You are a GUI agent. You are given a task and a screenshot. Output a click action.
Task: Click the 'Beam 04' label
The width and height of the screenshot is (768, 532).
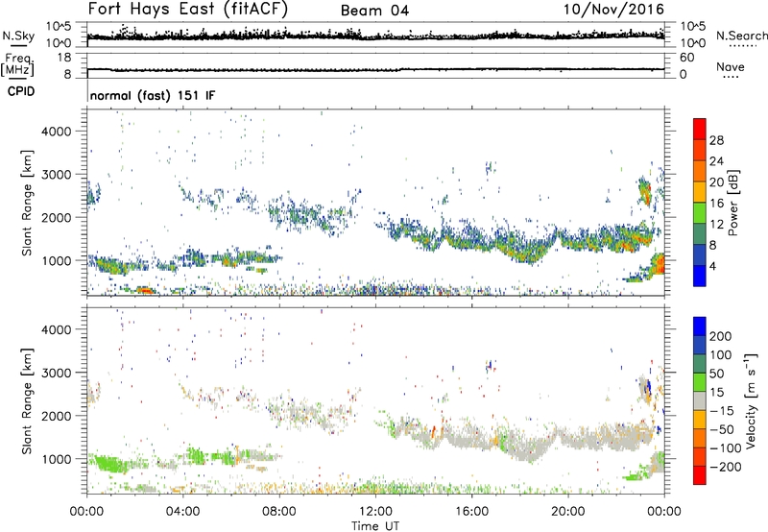(x=374, y=11)
